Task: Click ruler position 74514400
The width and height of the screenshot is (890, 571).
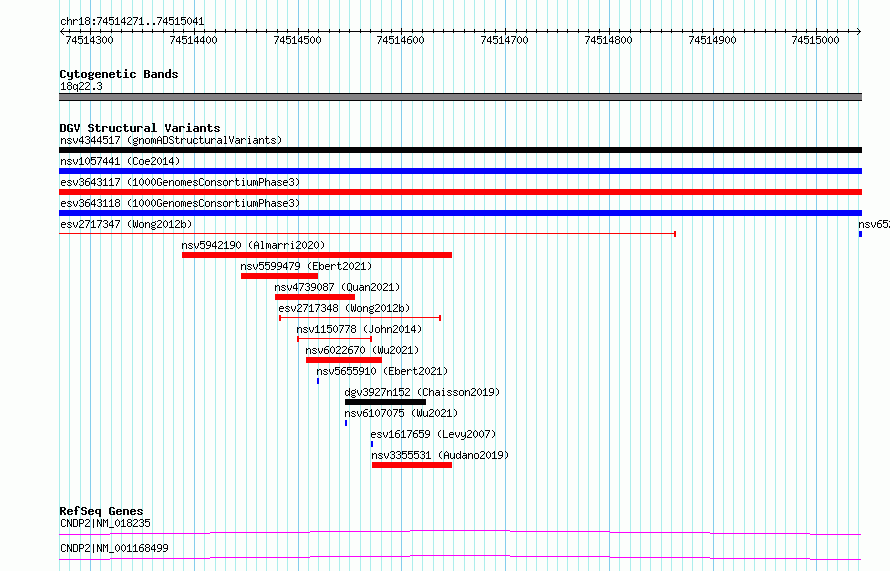Action: coord(194,40)
